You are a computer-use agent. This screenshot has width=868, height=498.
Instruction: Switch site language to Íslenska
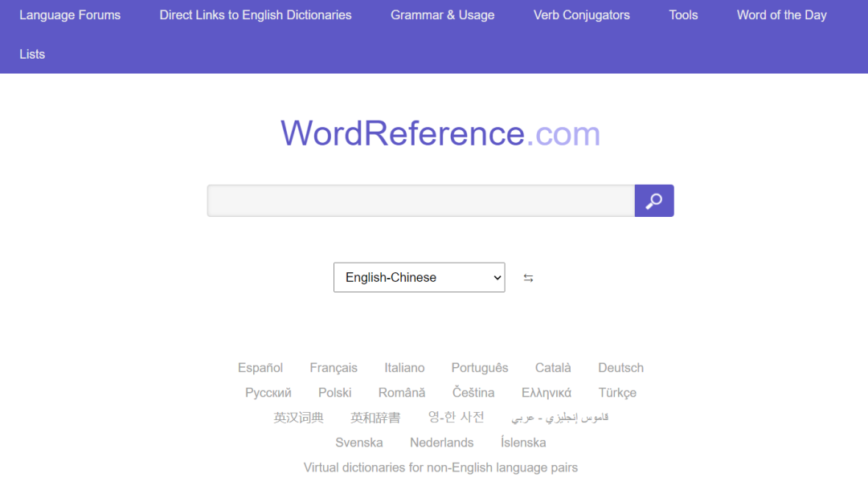[x=523, y=443]
